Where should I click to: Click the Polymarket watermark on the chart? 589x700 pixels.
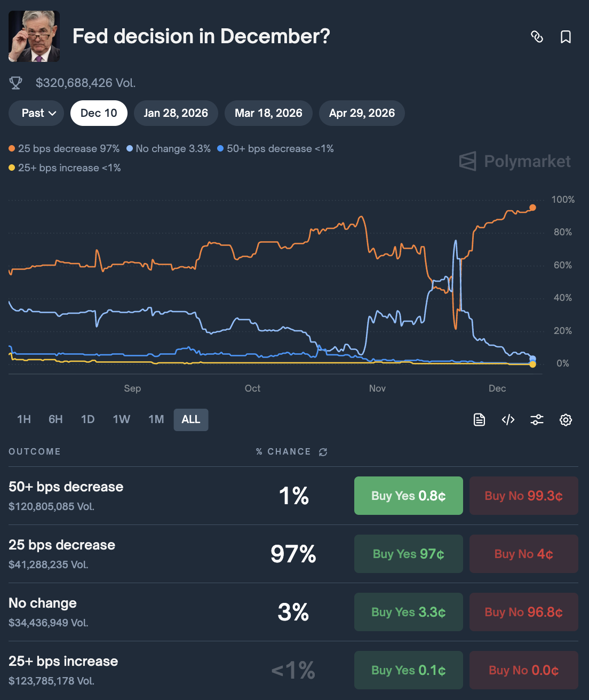514,162
